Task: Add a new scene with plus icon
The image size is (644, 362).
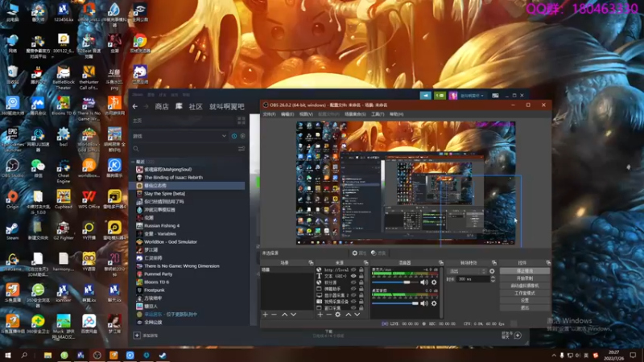Action: tap(266, 315)
